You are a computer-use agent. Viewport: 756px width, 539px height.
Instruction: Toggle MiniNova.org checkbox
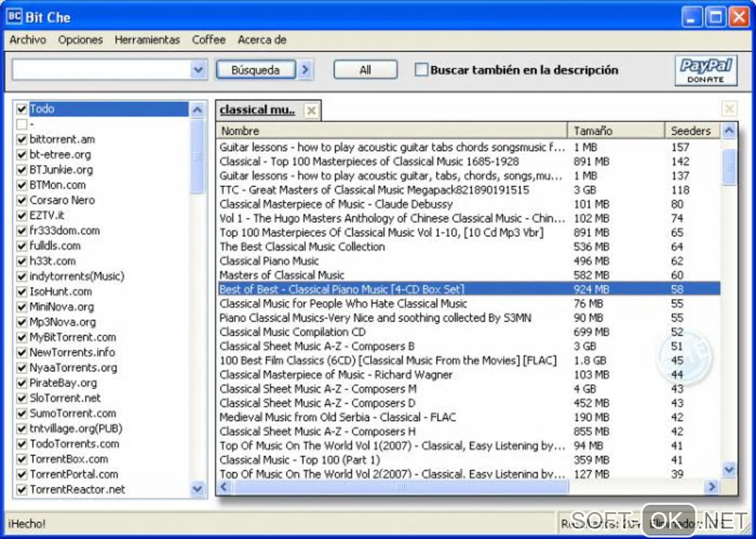pos(21,307)
